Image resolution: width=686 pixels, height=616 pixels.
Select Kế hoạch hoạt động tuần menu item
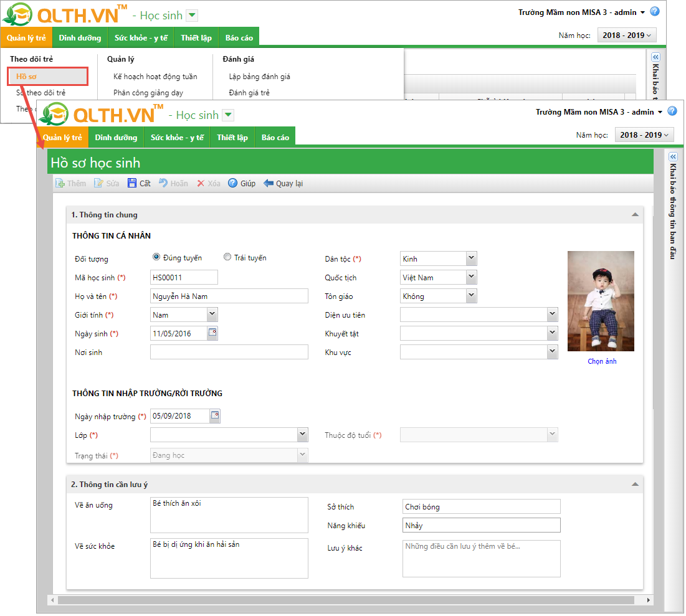tap(155, 77)
